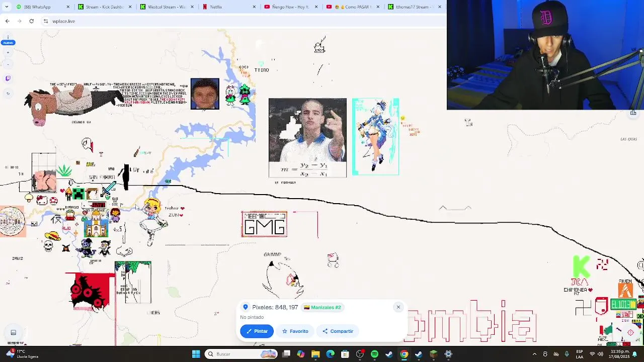This screenshot has width=644, height=362.
Task: Open Minecraft from the taskbar
Action: tap(434, 354)
